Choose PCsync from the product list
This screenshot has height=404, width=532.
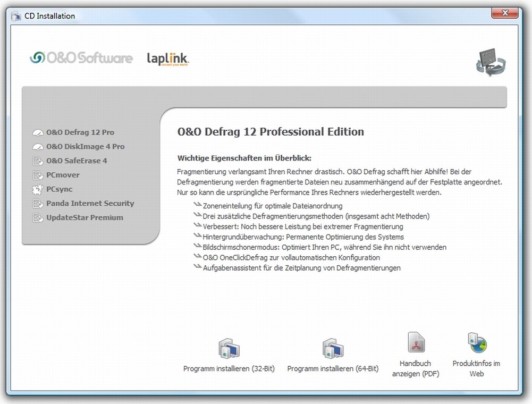[60, 189]
